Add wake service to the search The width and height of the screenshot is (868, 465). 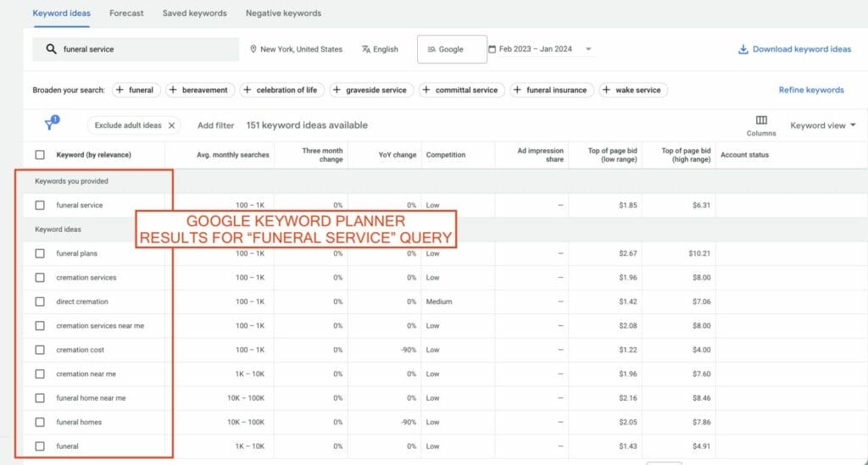633,90
